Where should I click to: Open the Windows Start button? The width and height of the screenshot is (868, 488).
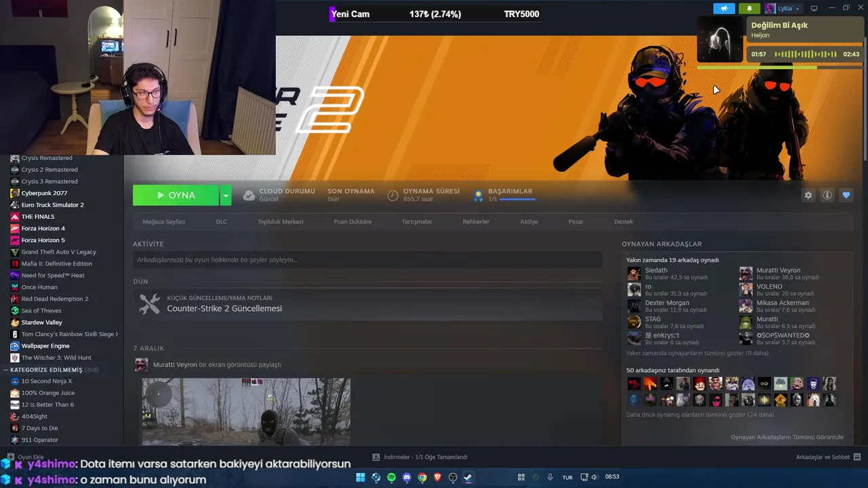(x=360, y=477)
